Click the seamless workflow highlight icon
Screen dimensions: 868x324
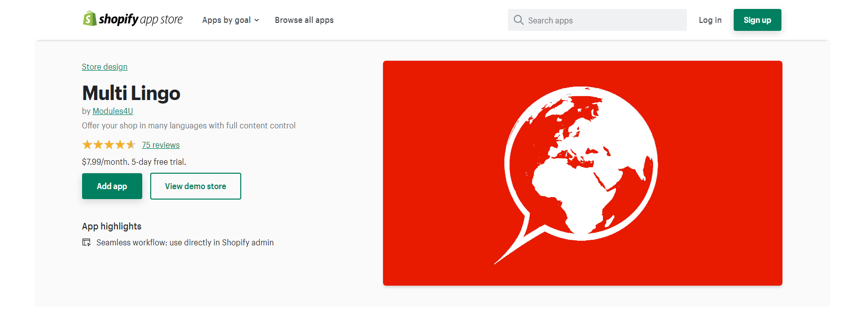point(87,242)
